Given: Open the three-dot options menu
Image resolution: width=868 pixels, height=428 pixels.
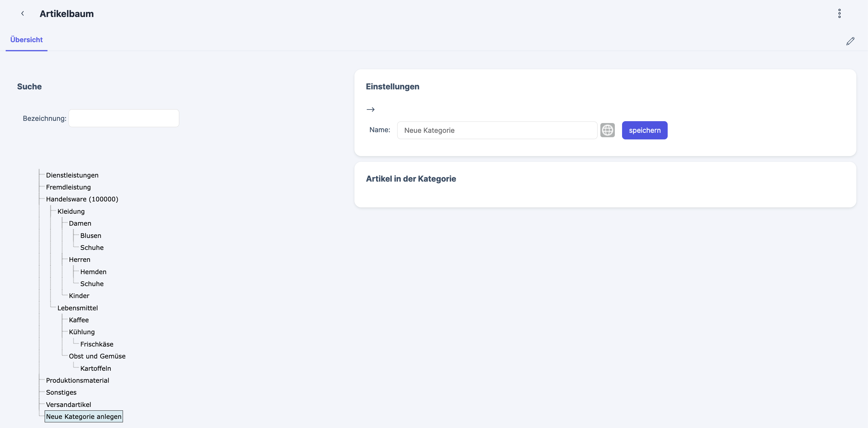Looking at the screenshot, I should [839, 14].
